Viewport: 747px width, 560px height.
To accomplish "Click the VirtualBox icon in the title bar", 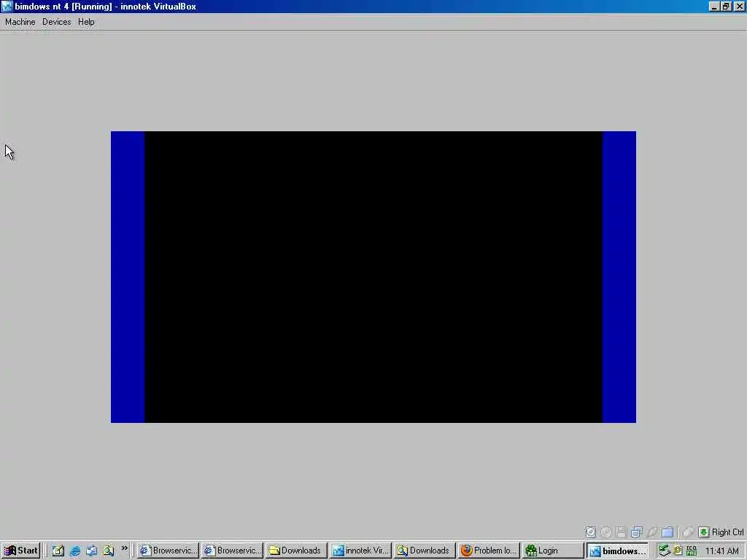I will tap(7, 7).
